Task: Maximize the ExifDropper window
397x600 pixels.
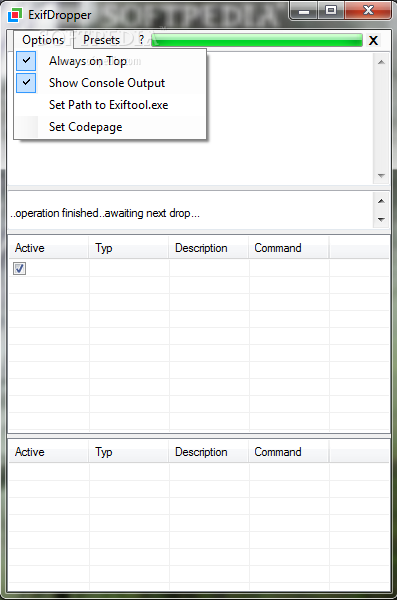Action: point(331,11)
